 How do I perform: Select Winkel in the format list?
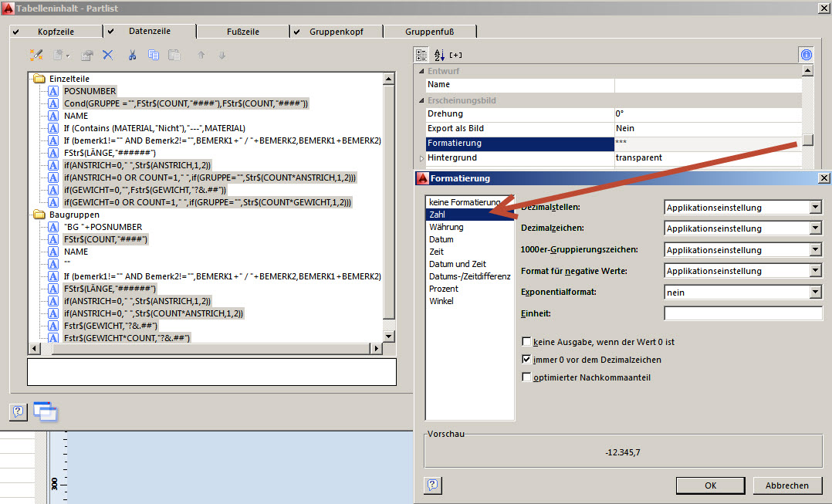pos(441,301)
